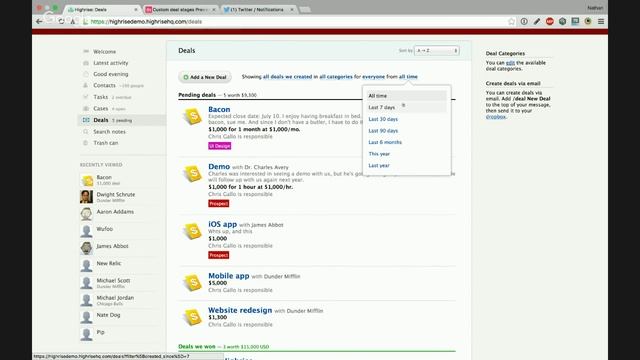Click the Search notes magnifier icon
This screenshot has width=640, height=360.
[x=86, y=131]
